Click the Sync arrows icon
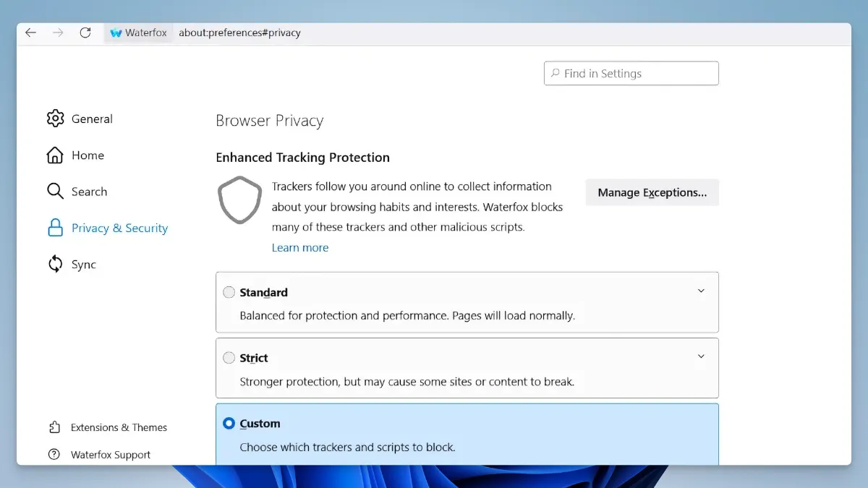868x488 pixels. [55, 265]
